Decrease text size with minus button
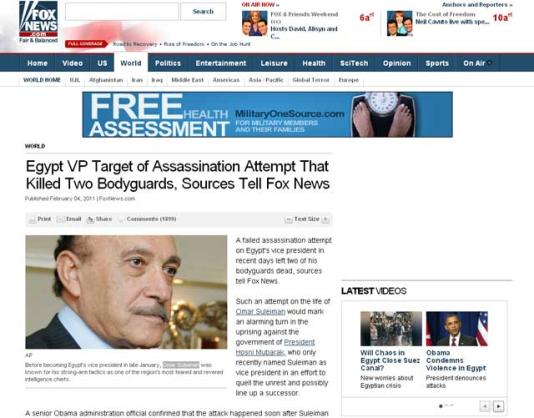The image size is (534, 418). coord(288,220)
